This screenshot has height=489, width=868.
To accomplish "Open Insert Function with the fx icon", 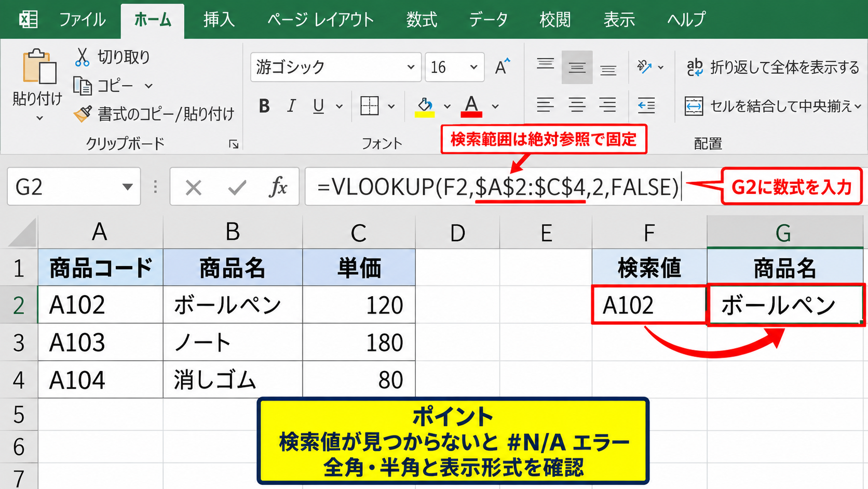I will pos(278,187).
